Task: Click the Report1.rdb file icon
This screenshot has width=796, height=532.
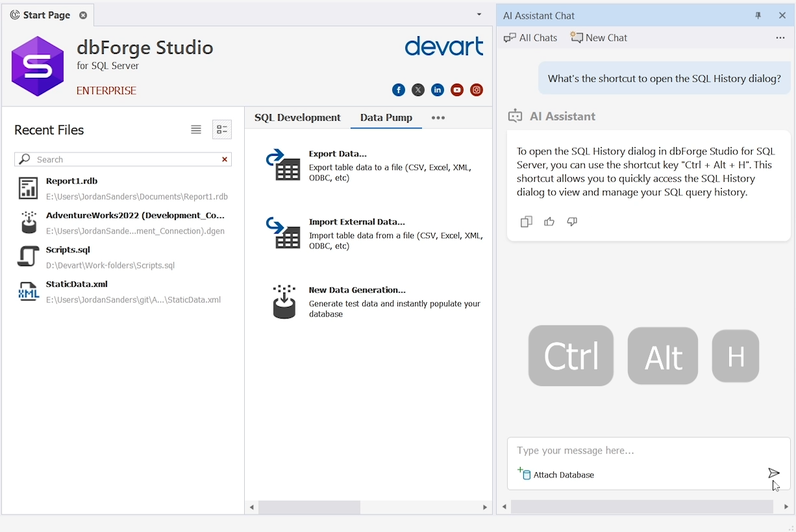Action: click(x=28, y=188)
